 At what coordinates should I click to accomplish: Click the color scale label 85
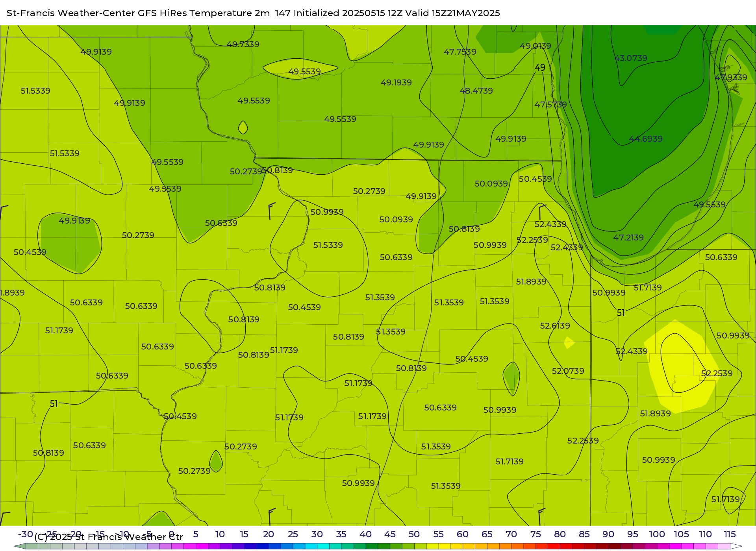coord(584,534)
